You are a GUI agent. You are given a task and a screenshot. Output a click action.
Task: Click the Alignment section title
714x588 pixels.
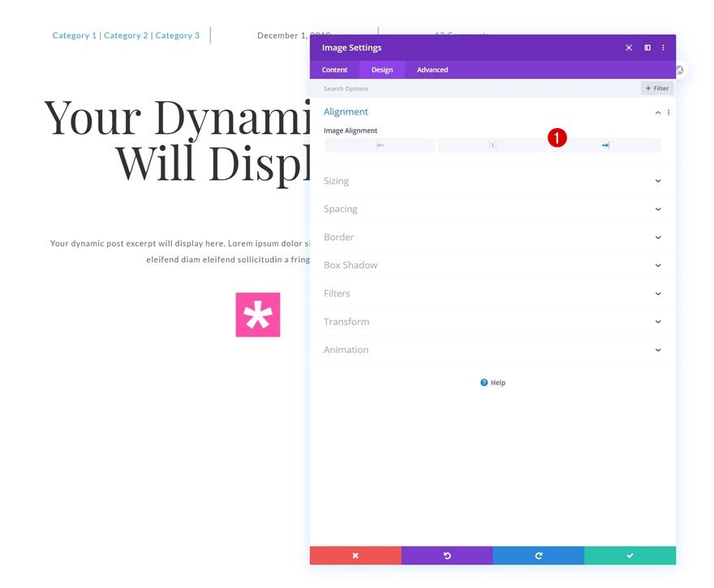click(346, 112)
